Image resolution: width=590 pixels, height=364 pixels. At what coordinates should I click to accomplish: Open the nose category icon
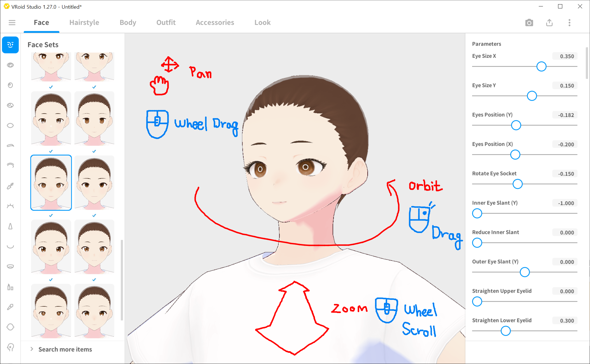pyautogui.click(x=10, y=226)
